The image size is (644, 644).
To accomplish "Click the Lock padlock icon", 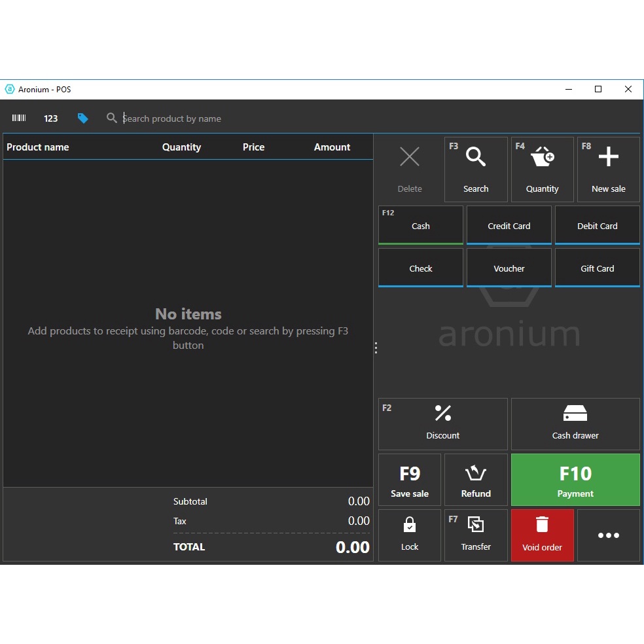I will (409, 526).
